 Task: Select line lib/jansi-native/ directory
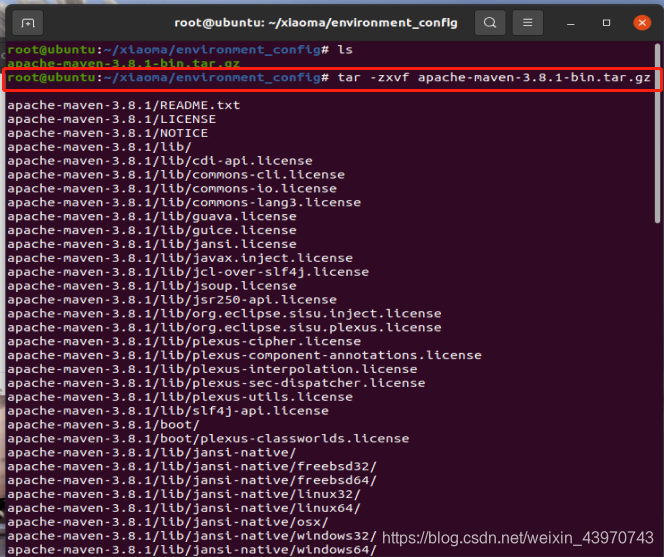152,453
